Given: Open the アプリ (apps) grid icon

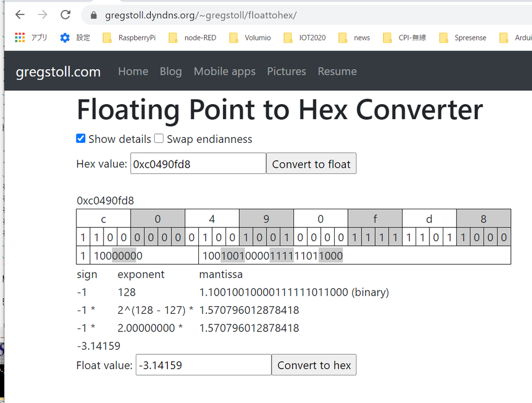Looking at the screenshot, I should click(19, 37).
